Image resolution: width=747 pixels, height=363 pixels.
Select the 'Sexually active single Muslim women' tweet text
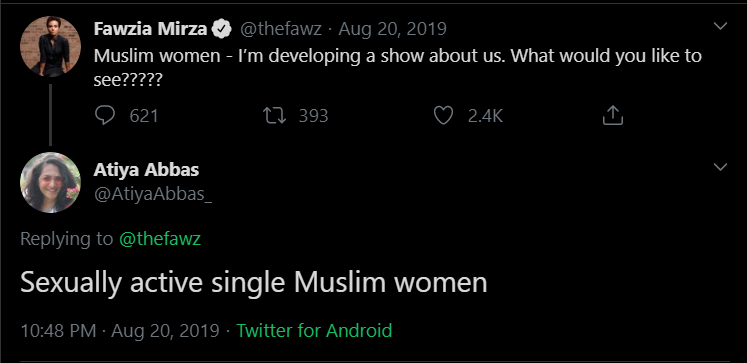253,283
